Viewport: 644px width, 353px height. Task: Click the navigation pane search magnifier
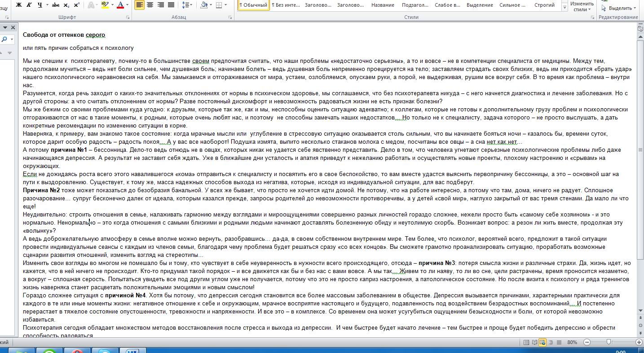point(4,40)
